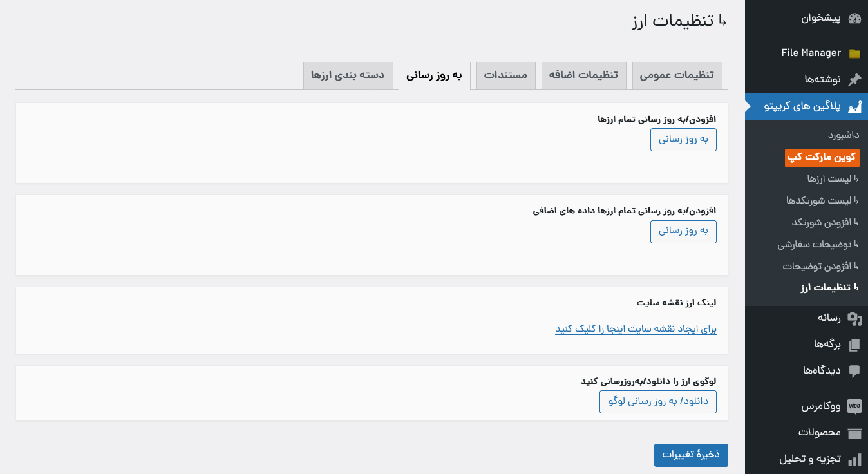868x474 pixels.
Task: Click the رسانه media icon
Action: coord(854,318)
